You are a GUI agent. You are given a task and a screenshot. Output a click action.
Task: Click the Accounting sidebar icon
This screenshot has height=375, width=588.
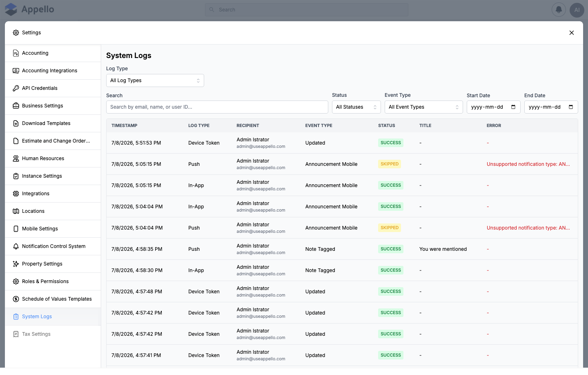16,53
